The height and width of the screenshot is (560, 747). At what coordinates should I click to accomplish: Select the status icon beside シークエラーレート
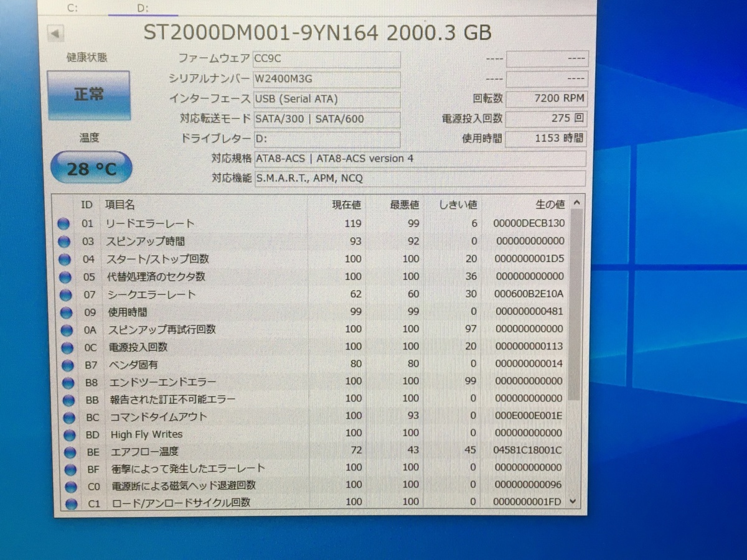coord(64,294)
